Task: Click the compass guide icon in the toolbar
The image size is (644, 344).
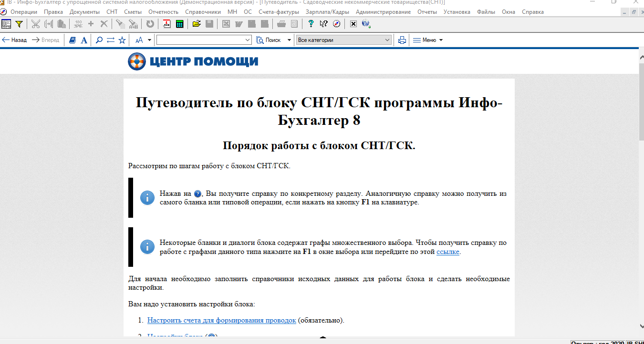Action: click(x=337, y=23)
